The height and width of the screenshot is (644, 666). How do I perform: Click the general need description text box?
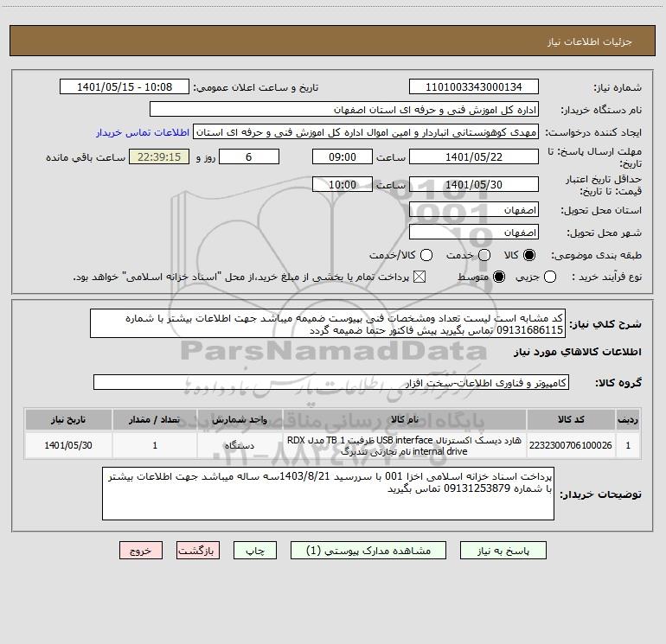[328, 324]
